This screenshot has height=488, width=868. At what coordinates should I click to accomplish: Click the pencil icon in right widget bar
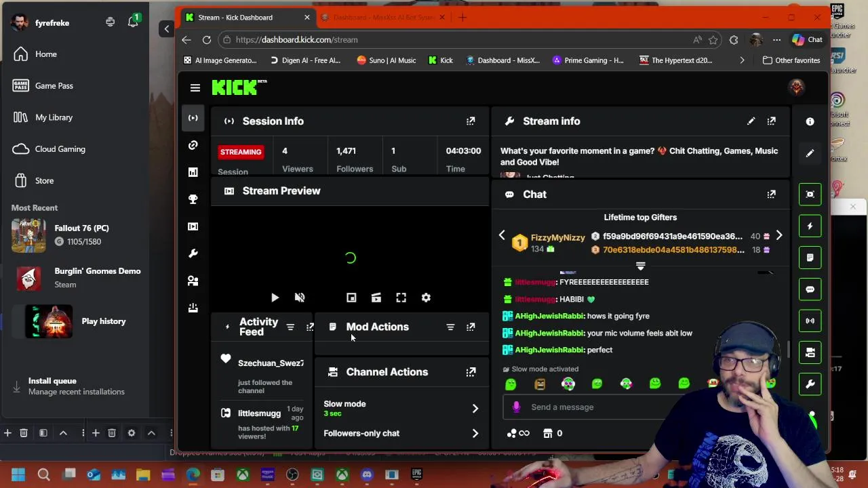click(x=810, y=153)
